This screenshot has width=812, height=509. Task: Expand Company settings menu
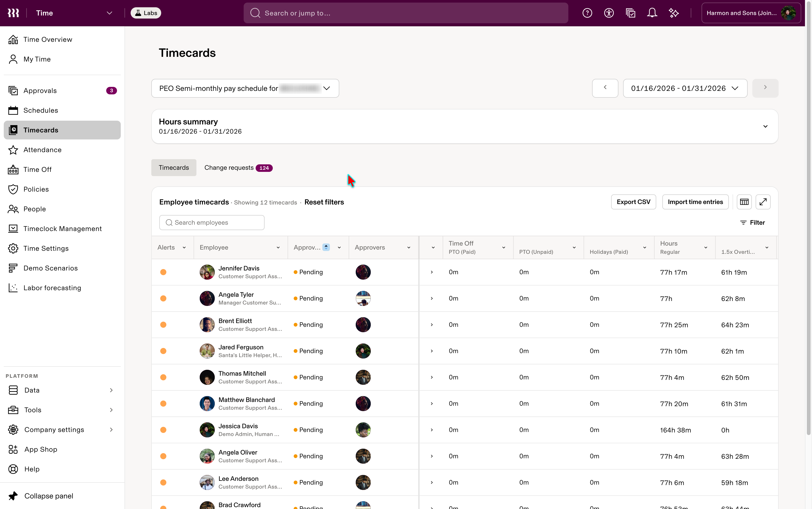pos(62,430)
